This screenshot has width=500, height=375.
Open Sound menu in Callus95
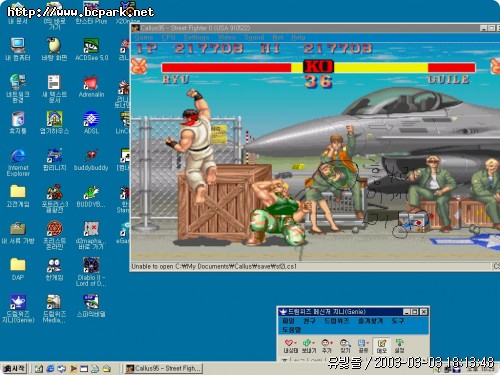coord(254,37)
